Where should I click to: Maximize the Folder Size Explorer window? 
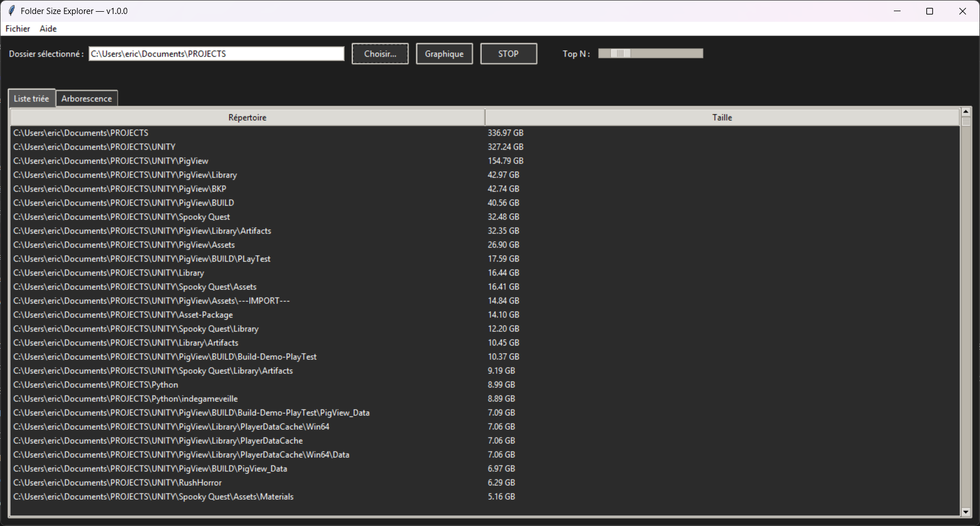(930, 11)
